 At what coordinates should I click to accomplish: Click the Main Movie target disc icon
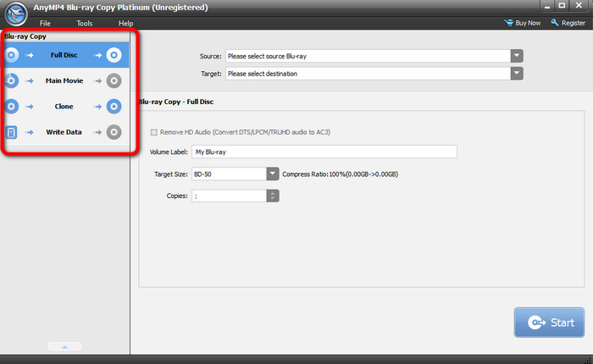[114, 80]
